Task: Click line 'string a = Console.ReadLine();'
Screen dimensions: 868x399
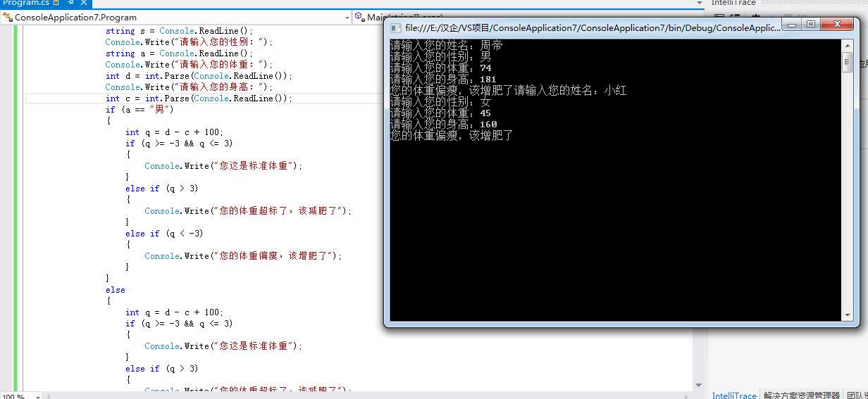Action: 178,53
